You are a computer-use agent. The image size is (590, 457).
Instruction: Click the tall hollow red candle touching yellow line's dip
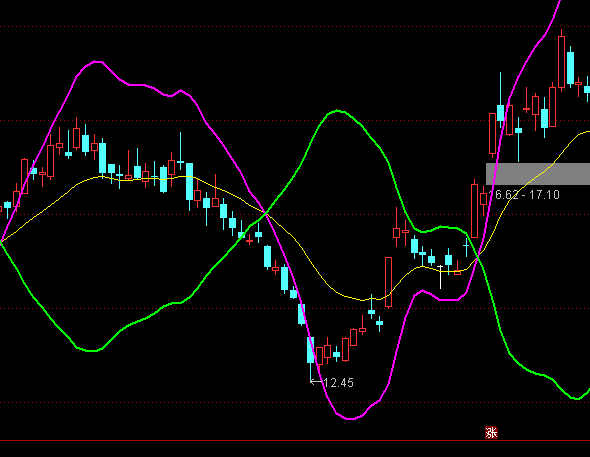388,282
